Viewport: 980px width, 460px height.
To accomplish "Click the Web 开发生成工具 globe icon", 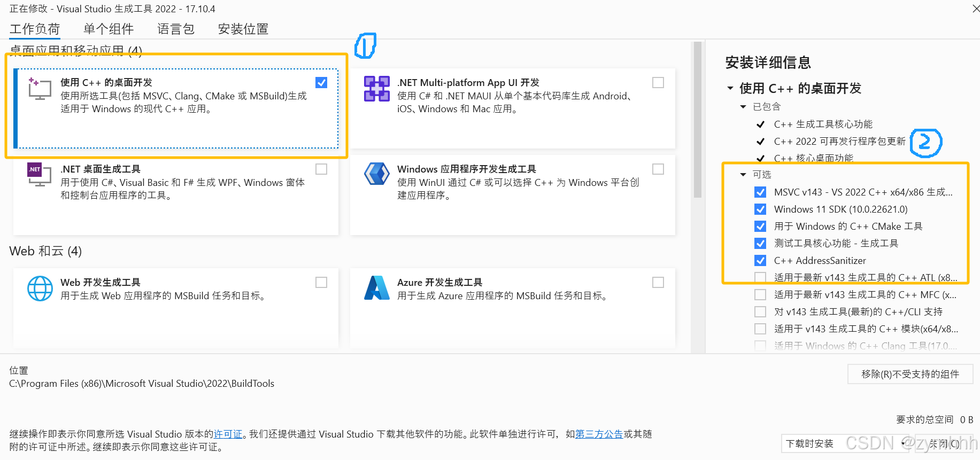I will [40, 289].
